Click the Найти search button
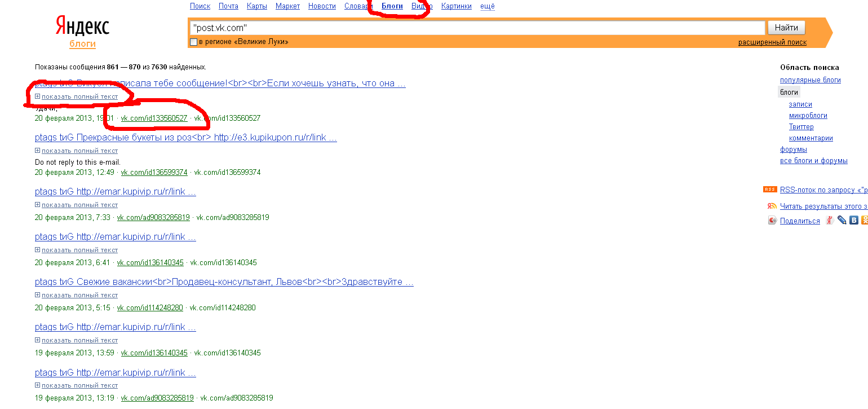868x409 pixels. point(786,28)
